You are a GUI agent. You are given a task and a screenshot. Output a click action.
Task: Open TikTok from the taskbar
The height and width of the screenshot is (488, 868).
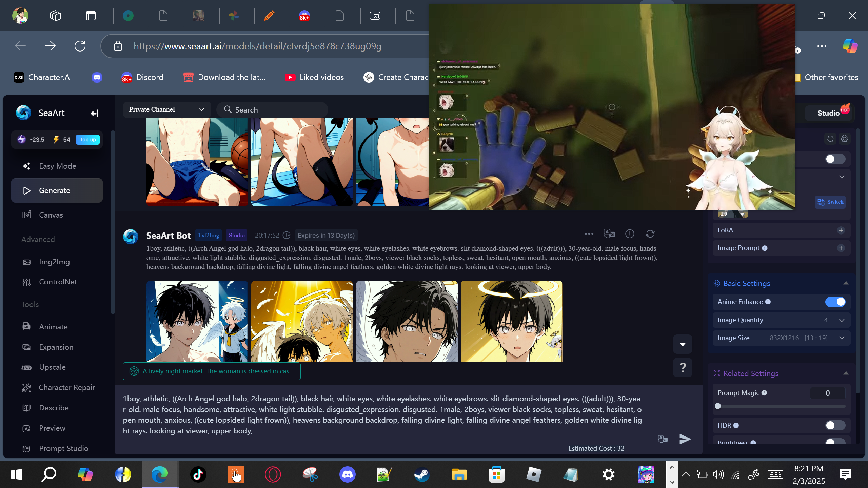(198, 474)
